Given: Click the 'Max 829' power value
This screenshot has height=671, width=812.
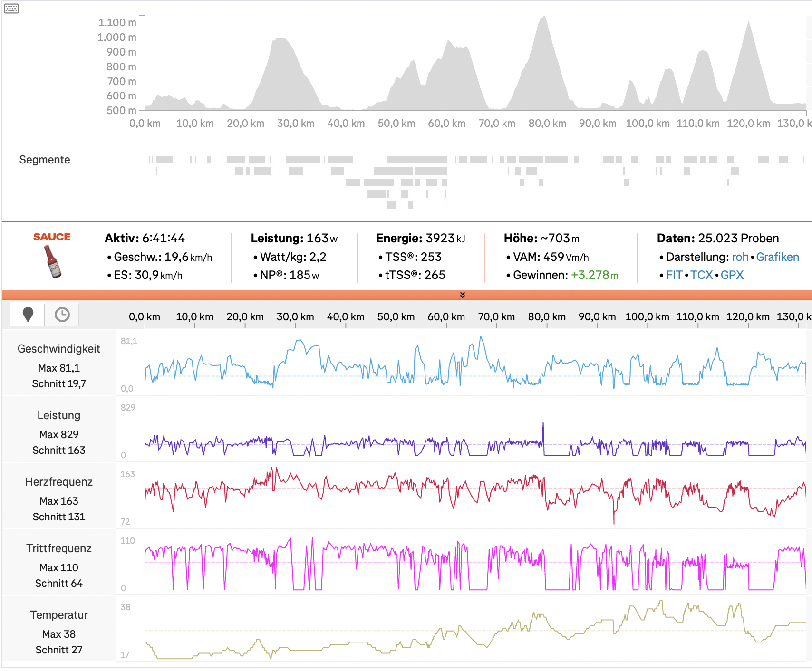Looking at the screenshot, I should tap(59, 435).
